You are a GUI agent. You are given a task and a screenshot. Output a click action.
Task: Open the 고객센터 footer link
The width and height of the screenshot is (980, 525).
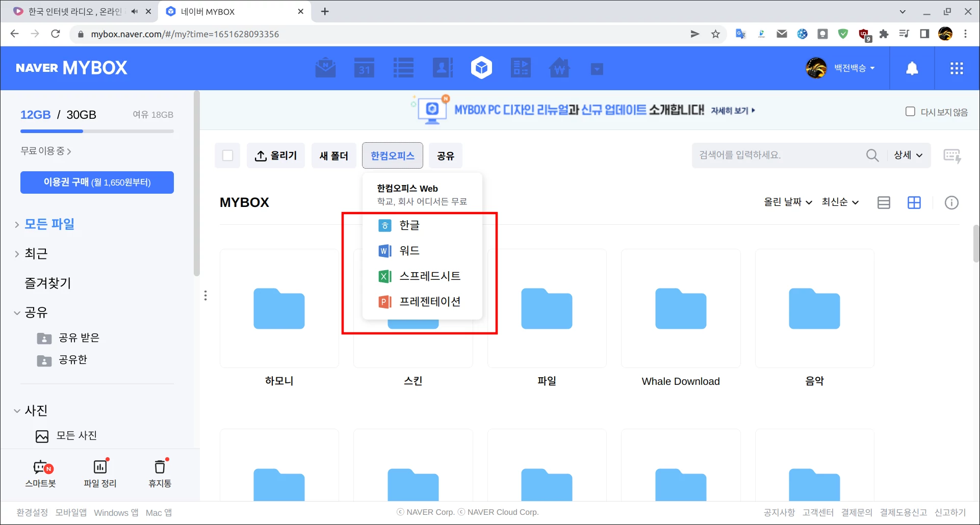tap(818, 512)
